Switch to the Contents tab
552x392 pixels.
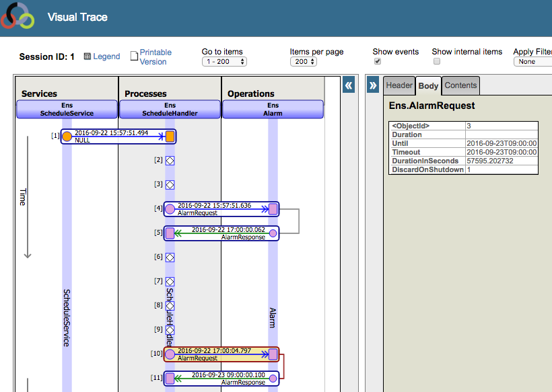[x=460, y=85]
